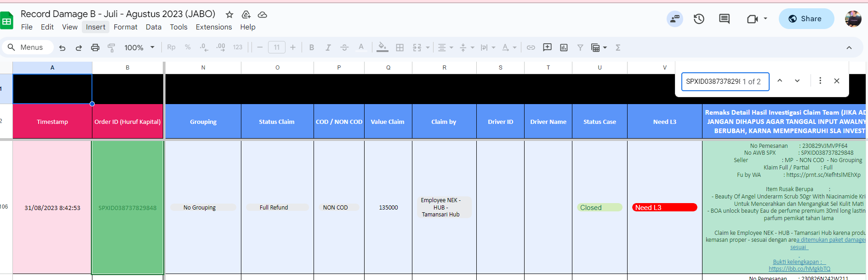This screenshot has height=280, width=868.
Task: Star the Record Damage B document
Action: pyautogui.click(x=229, y=14)
